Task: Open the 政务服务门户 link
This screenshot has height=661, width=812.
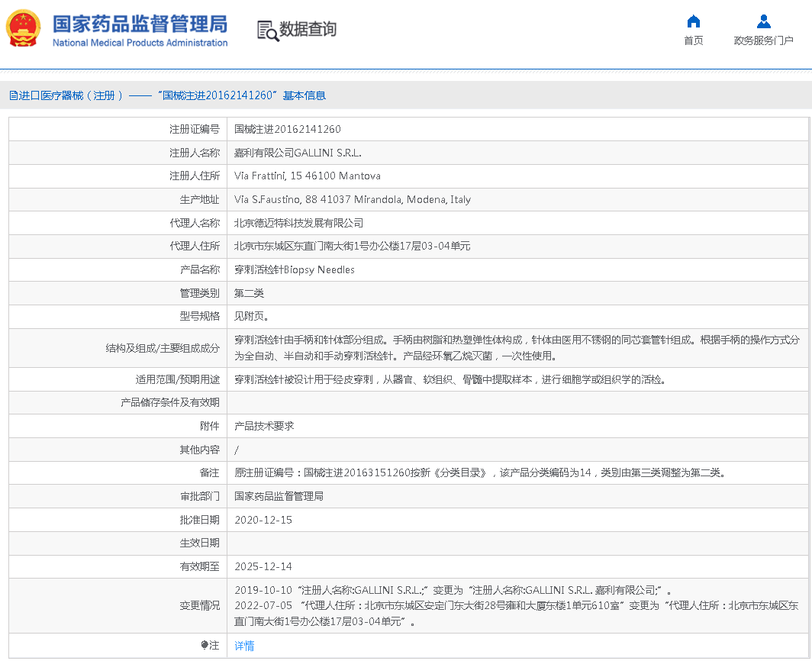Action: pyautogui.click(x=764, y=40)
